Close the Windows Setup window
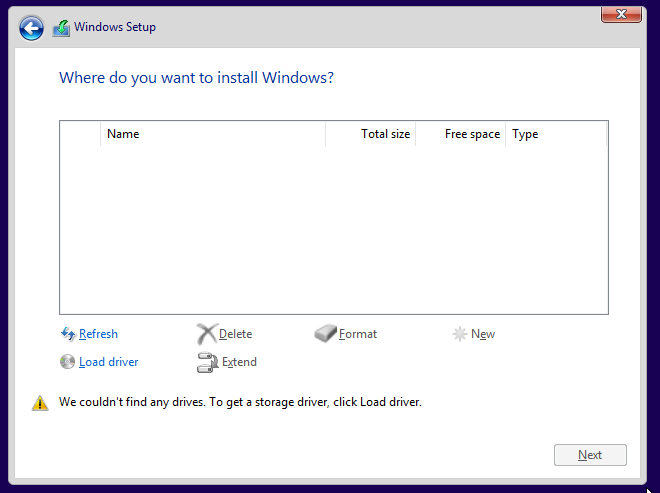This screenshot has width=660, height=493. click(x=621, y=14)
